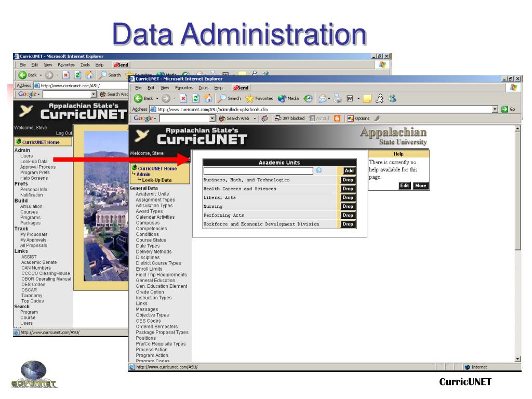Click the Messenger icon in front toolbar

[x=392, y=98]
